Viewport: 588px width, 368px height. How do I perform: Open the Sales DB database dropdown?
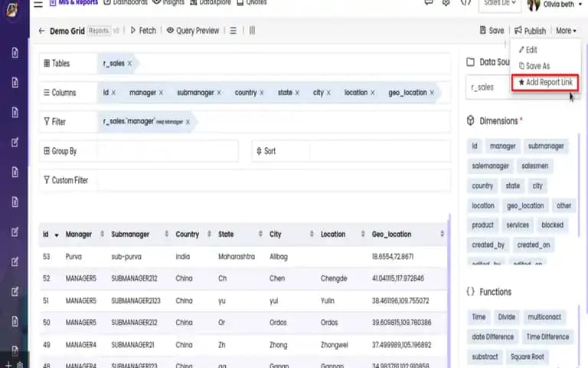(500, 4)
